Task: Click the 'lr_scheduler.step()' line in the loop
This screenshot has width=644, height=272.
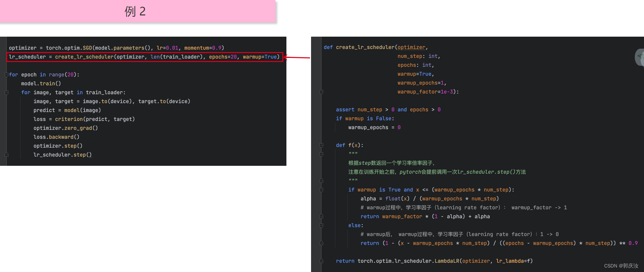Action: coord(63,155)
